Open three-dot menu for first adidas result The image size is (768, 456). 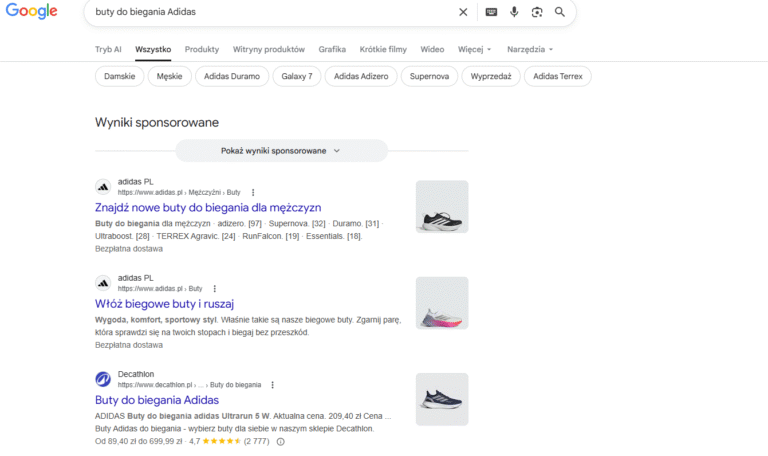(253, 192)
